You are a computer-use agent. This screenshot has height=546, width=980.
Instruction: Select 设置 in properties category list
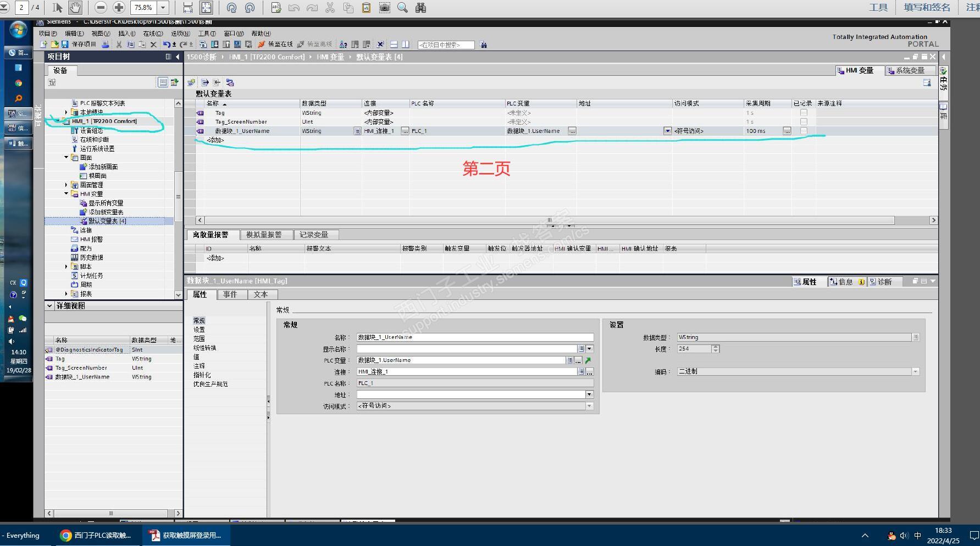click(x=199, y=330)
